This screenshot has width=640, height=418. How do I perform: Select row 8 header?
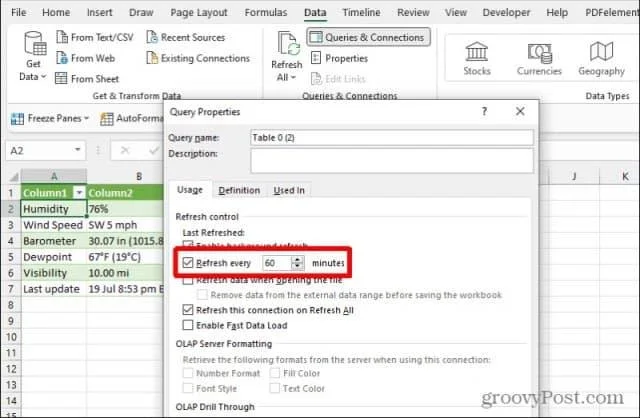pyautogui.click(x=11, y=305)
